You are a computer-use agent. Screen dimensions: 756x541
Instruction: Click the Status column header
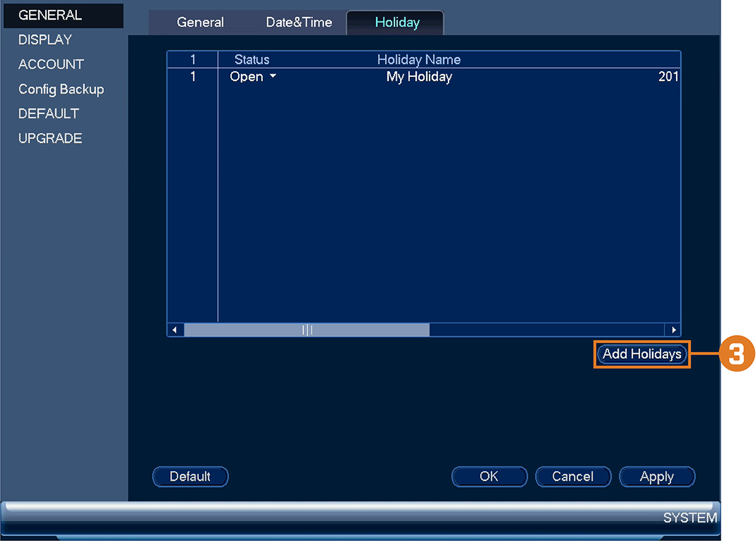click(252, 60)
